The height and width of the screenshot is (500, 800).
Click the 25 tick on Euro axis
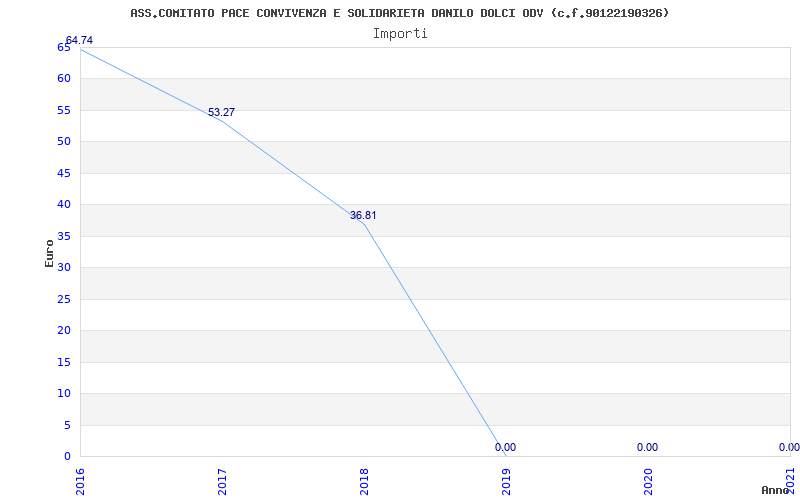pos(63,299)
